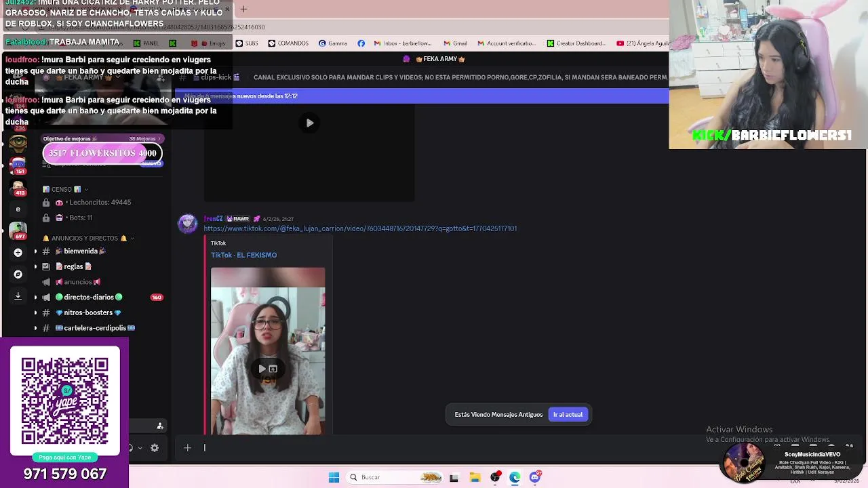Viewport: 868px width, 488px height.
Task: Open fromCZ user avatar
Action: pos(187,224)
